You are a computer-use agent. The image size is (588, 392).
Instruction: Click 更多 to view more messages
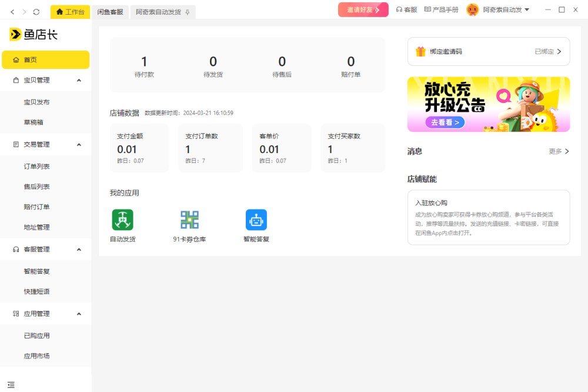tap(559, 151)
